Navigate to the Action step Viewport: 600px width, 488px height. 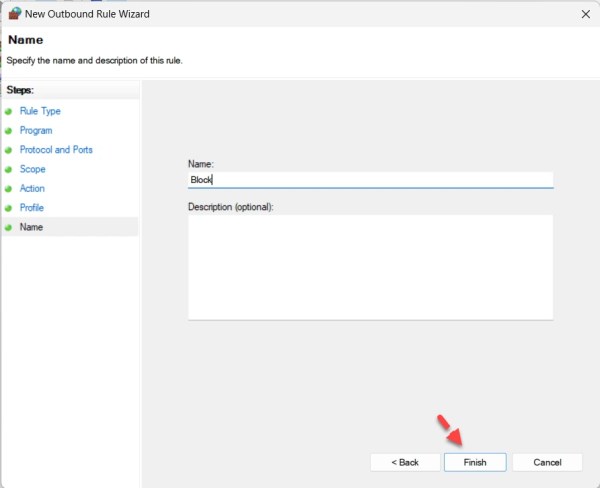coord(32,188)
